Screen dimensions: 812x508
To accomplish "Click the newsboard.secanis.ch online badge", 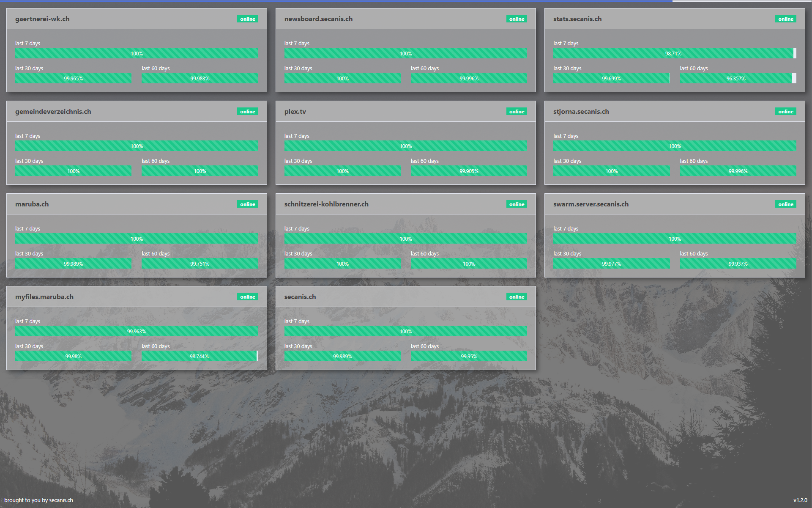I will [516, 19].
